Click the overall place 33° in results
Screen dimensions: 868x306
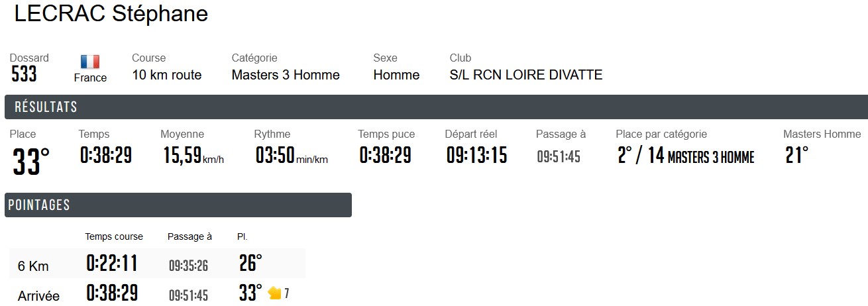coord(30,162)
